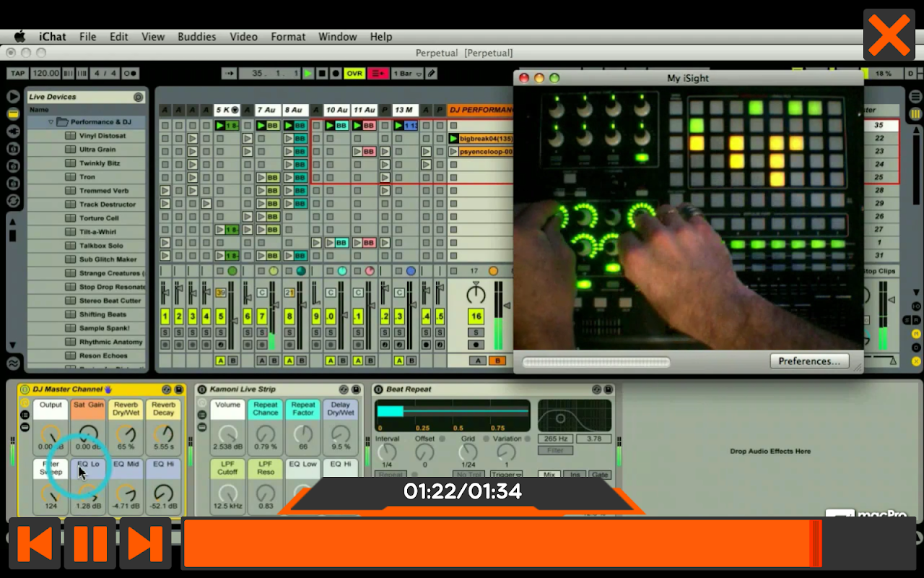The height and width of the screenshot is (578, 924).
Task: Click the My iSight audio level slider
Action: point(596,362)
